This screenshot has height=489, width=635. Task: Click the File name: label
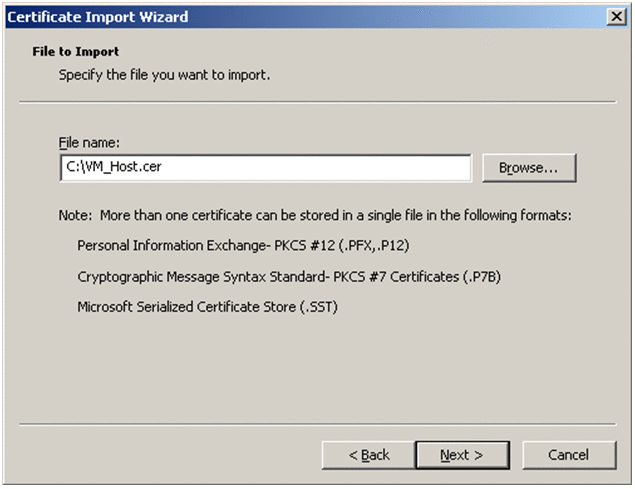[x=89, y=143]
